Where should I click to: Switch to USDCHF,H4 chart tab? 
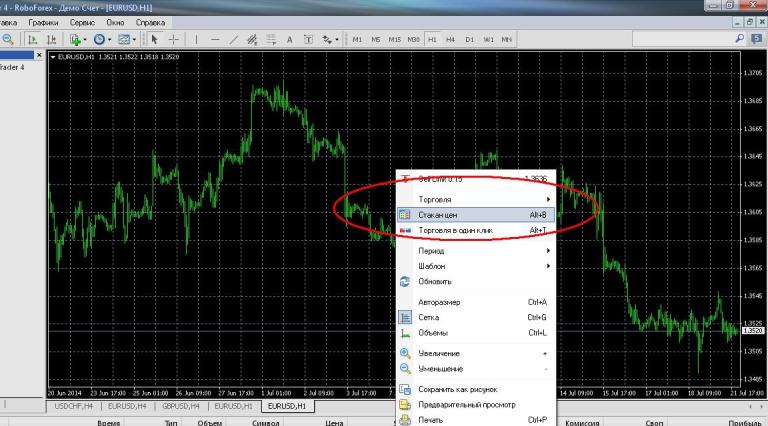pos(73,406)
